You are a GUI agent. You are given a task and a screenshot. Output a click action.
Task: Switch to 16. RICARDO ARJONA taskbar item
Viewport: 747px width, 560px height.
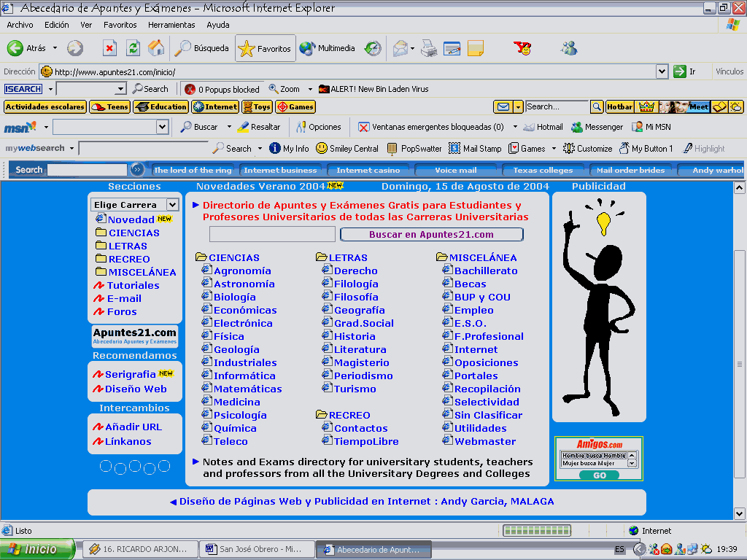141,550
